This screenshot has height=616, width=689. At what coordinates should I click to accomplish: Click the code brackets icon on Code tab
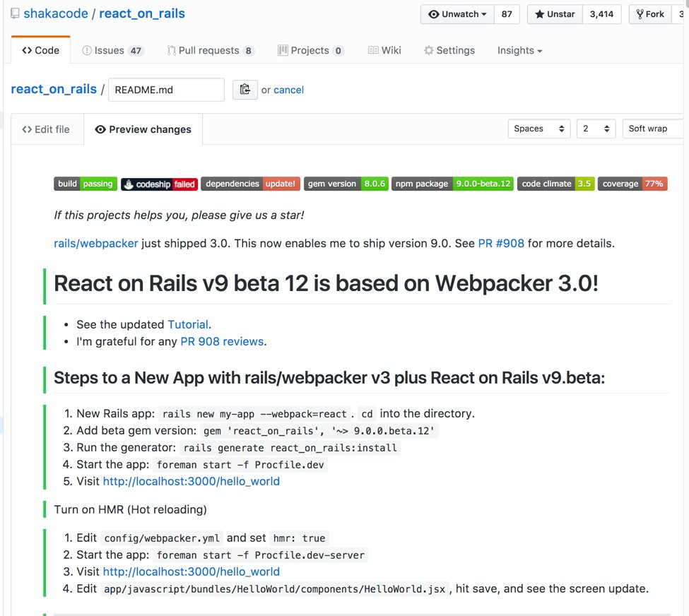27,51
